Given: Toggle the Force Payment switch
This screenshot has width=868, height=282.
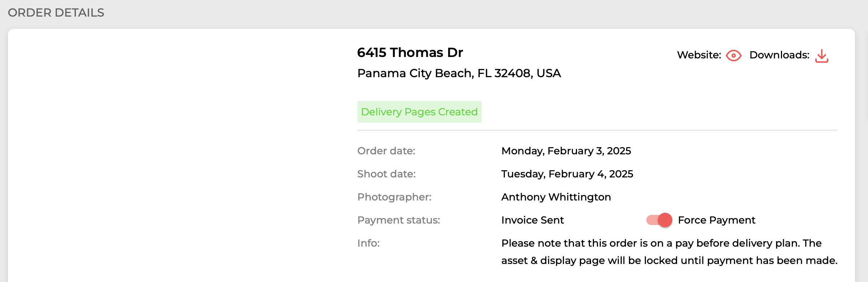Looking at the screenshot, I should [x=659, y=220].
